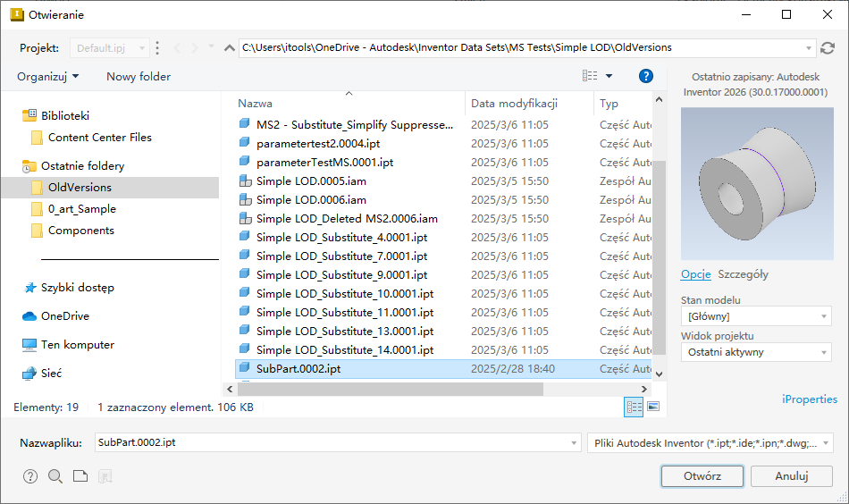Sort by the Typ column header
The height and width of the screenshot is (504, 849).
tap(609, 104)
